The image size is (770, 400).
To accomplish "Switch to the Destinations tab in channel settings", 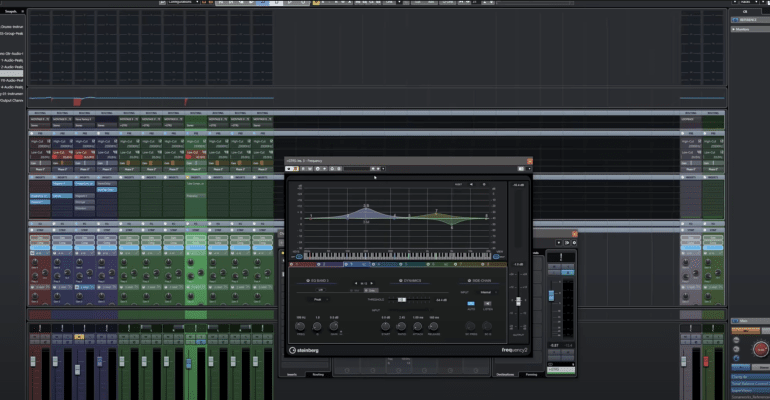I will coord(505,374).
